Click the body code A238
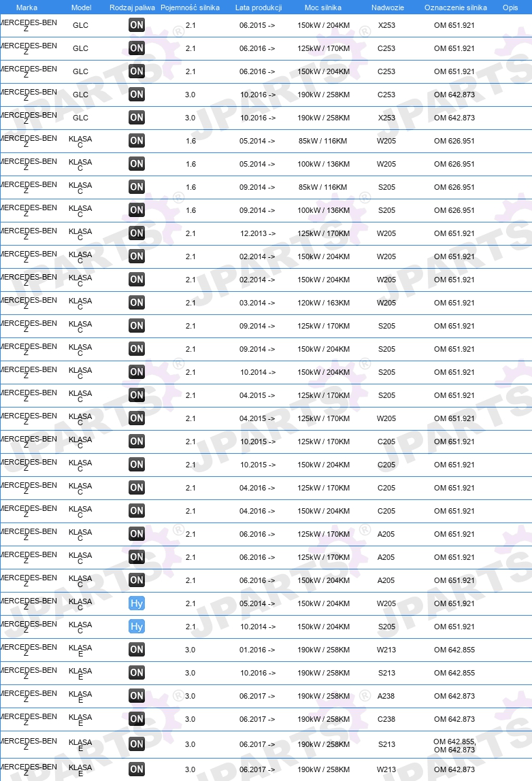This screenshot has height=781, width=532. coord(386,697)
